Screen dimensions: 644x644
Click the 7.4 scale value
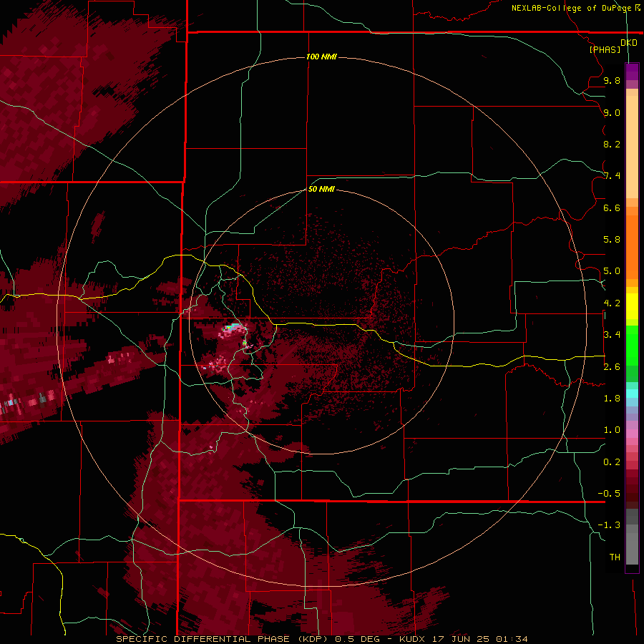[x=612, y=176]
